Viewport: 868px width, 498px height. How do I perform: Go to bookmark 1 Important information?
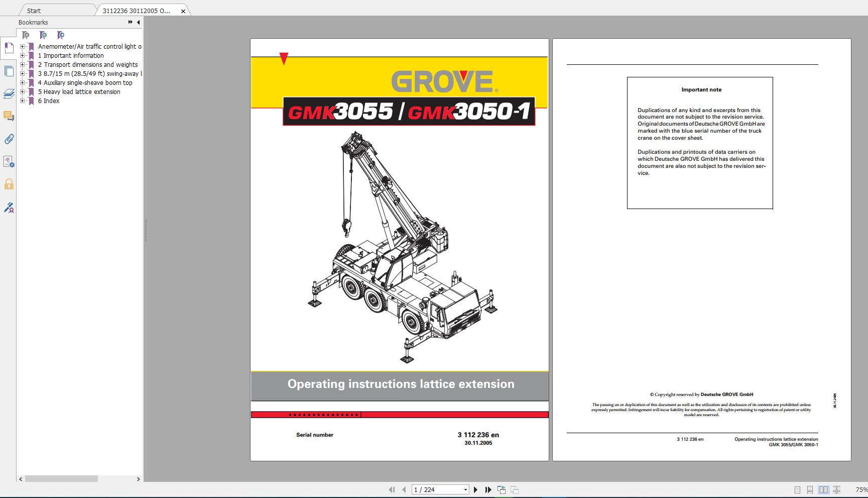click(71, 56)
